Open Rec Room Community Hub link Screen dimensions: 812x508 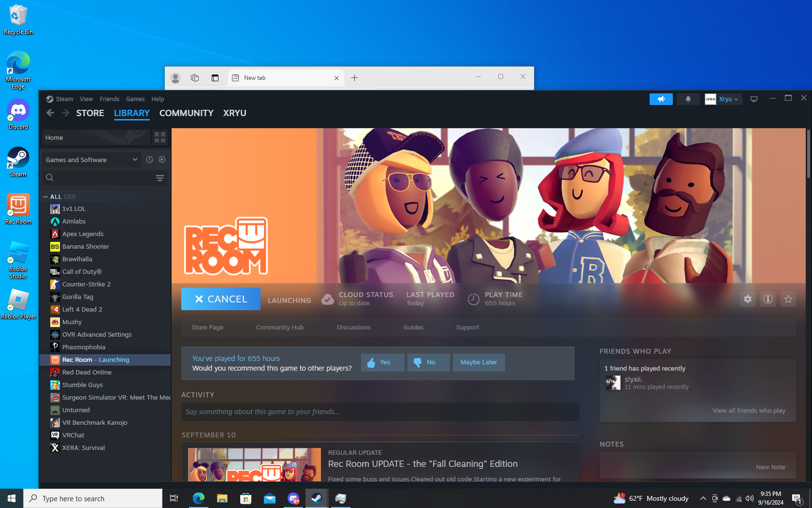click(280, 328)
